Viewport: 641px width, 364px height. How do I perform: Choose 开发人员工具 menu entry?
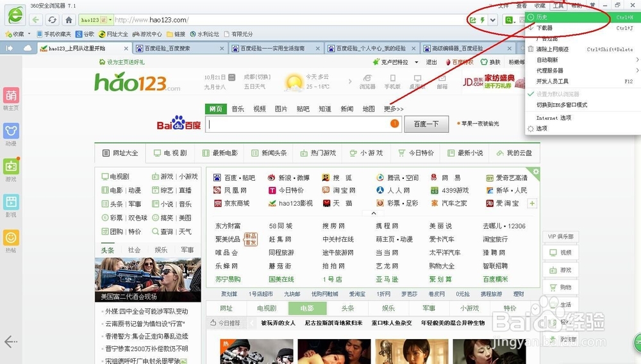[583, 81]
